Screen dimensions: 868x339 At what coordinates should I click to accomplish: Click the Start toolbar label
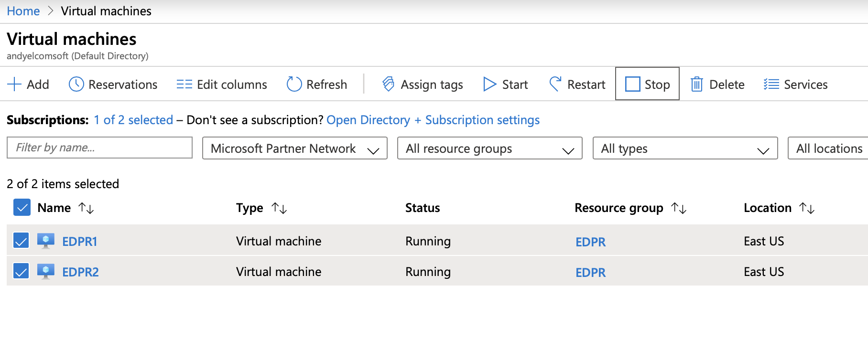click(515, 85)
